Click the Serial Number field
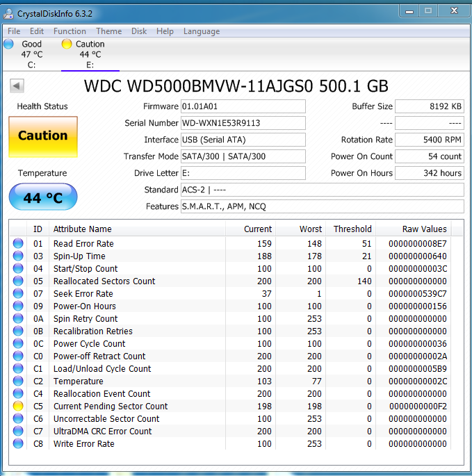The width and height of the screenshot is (472, 476). pyautogui.click(x=243, y=123)
